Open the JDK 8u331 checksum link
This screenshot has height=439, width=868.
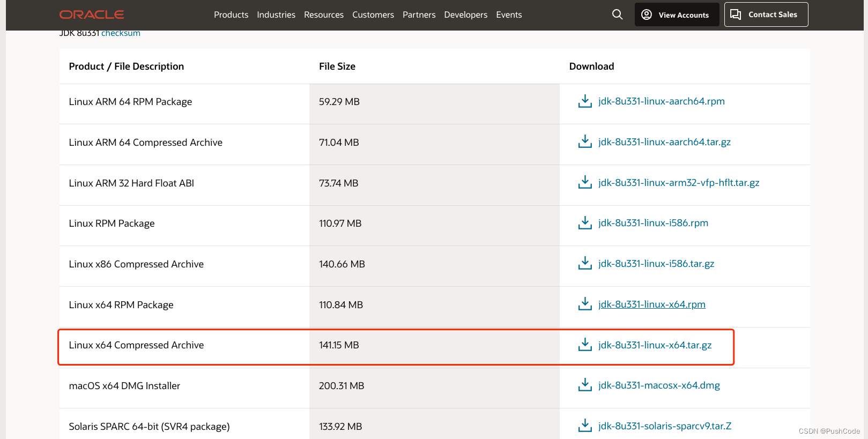coord(121,33)
